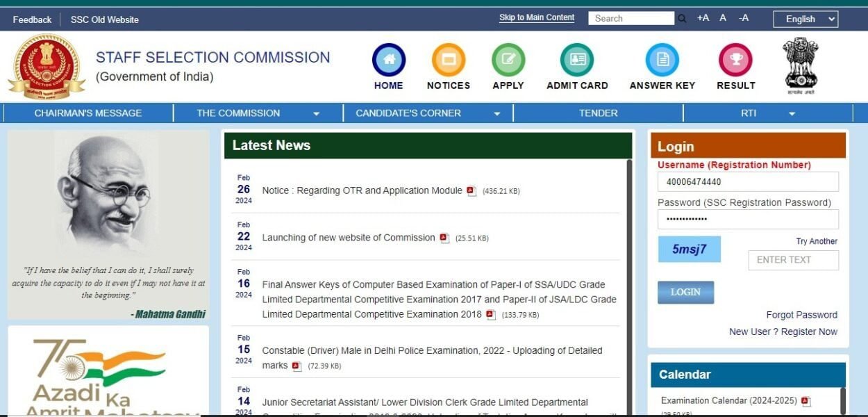
Task: Click the Calendar panel scrollbar
Action: (843, 401)
